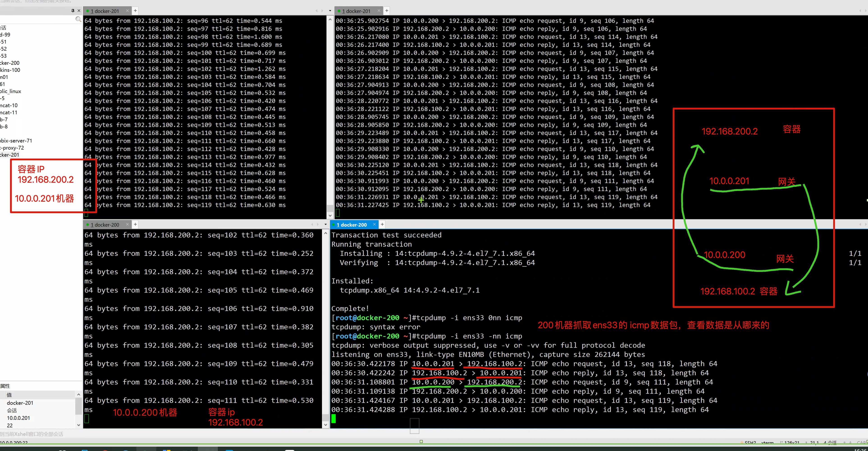Pin the session manager panel
This screenshot has width=868, height=451.
(x=73, y=11)
